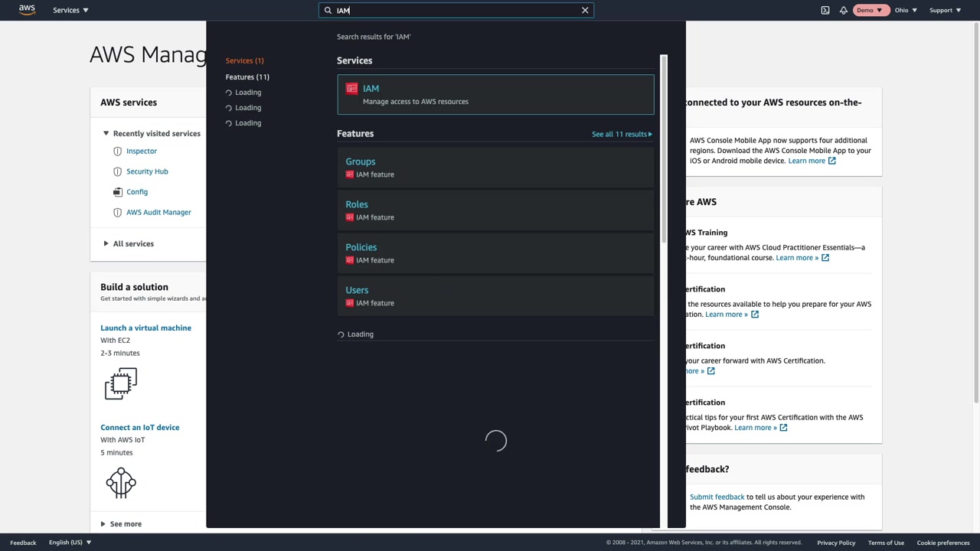The height and width of the screenshot is (551, 980).
Task: Open the Services dropdown menu
Action: click(x=70, y=10)
